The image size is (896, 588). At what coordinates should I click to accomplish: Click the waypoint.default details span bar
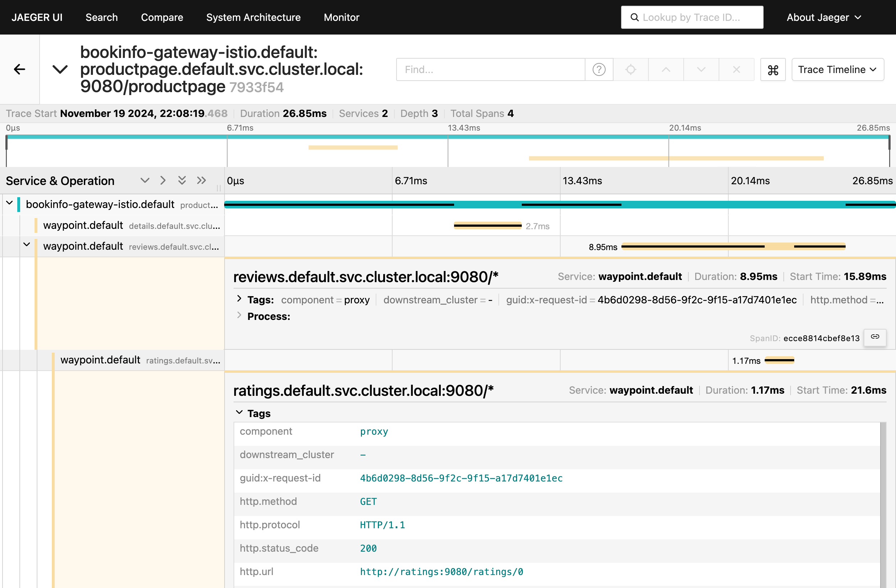[487, 226]
